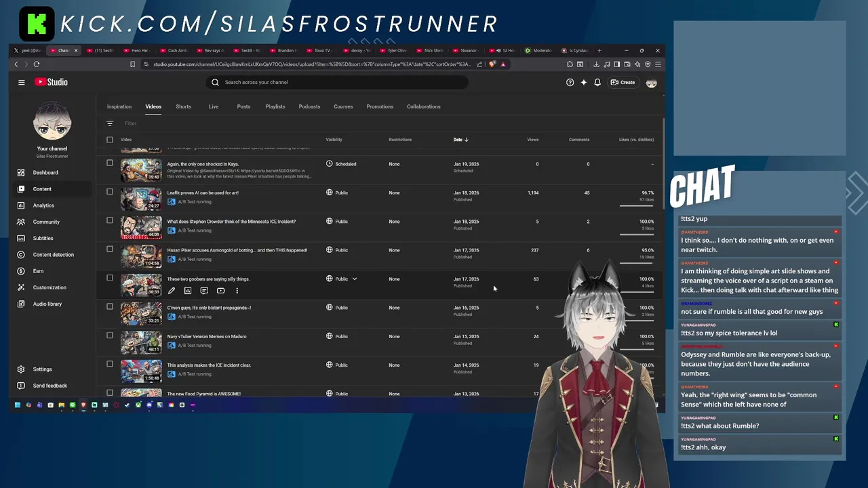This screenshot has width=868, height=488.
Task: Open 'This analysis makes the ICE incident clear.' title
Action: coord(209,365)
